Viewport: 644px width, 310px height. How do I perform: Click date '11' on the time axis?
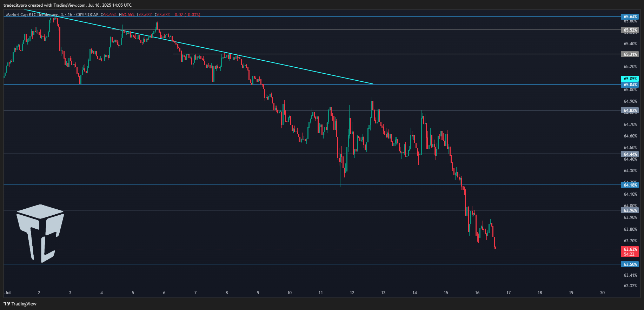[320, 293]
